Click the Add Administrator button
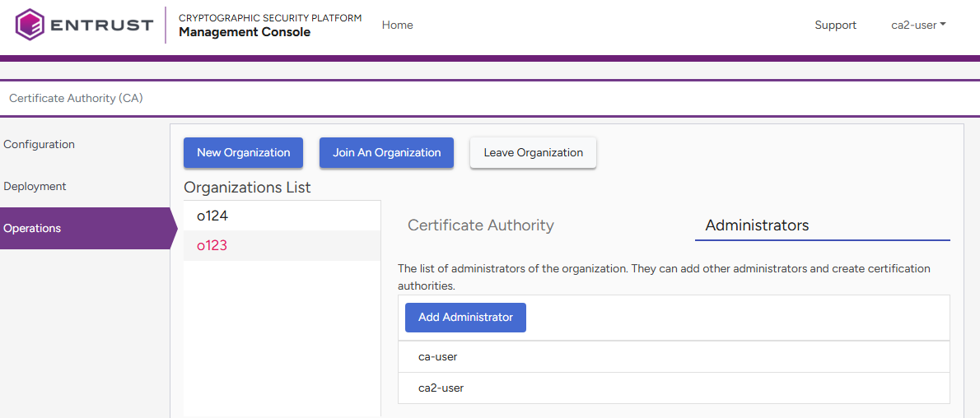 click(465, 317)
